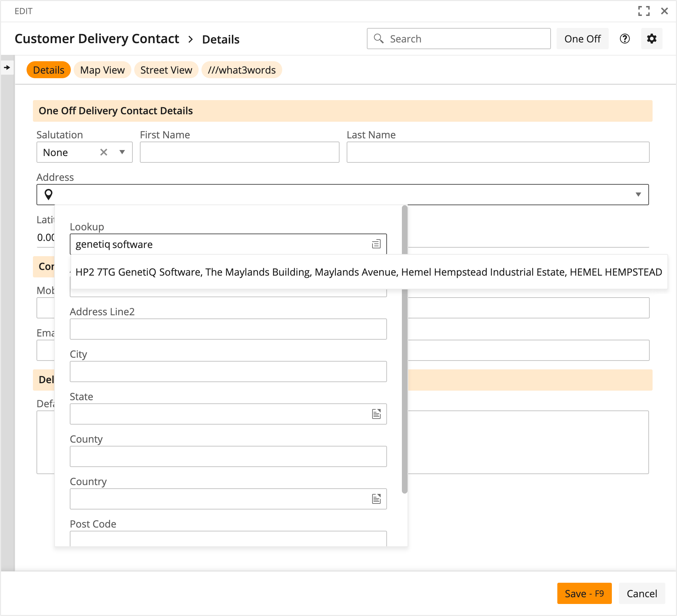Select the HP2 7TG GenetiQ Software suggestion
The height and width of the screenshot is (616, 677).
[x=368, y=272]
